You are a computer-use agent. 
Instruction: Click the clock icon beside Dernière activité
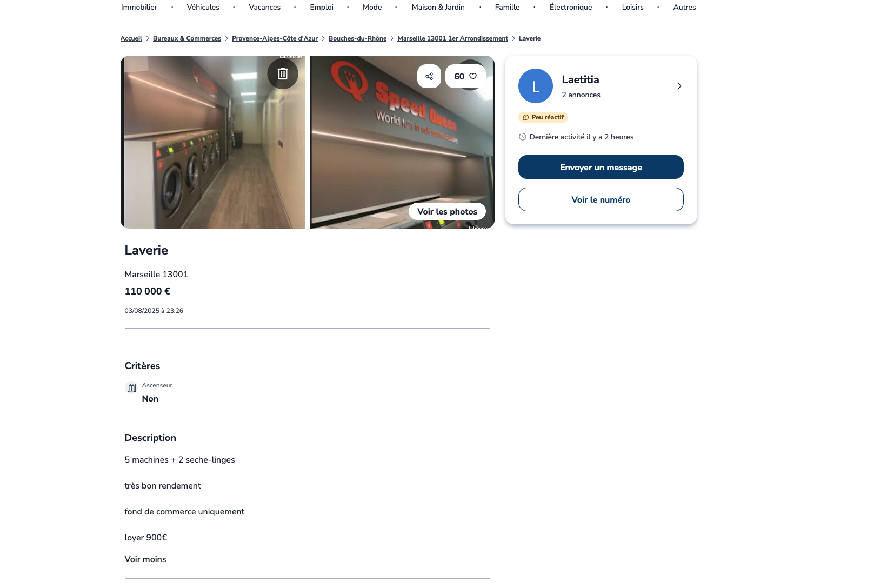click(x=523, y=137)
